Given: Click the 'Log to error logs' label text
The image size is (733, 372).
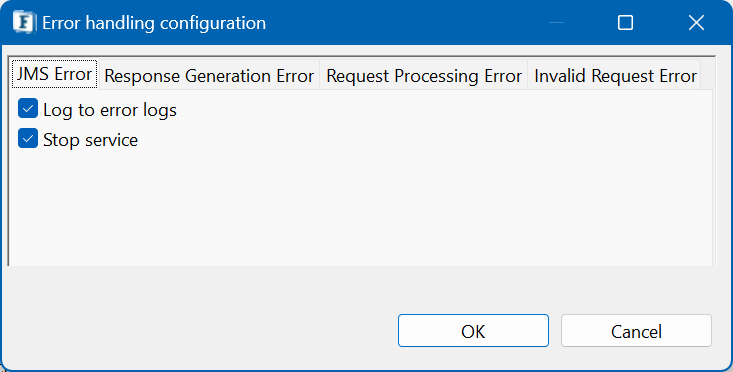Looking at the screenshot, I should [x=110, y=110].
